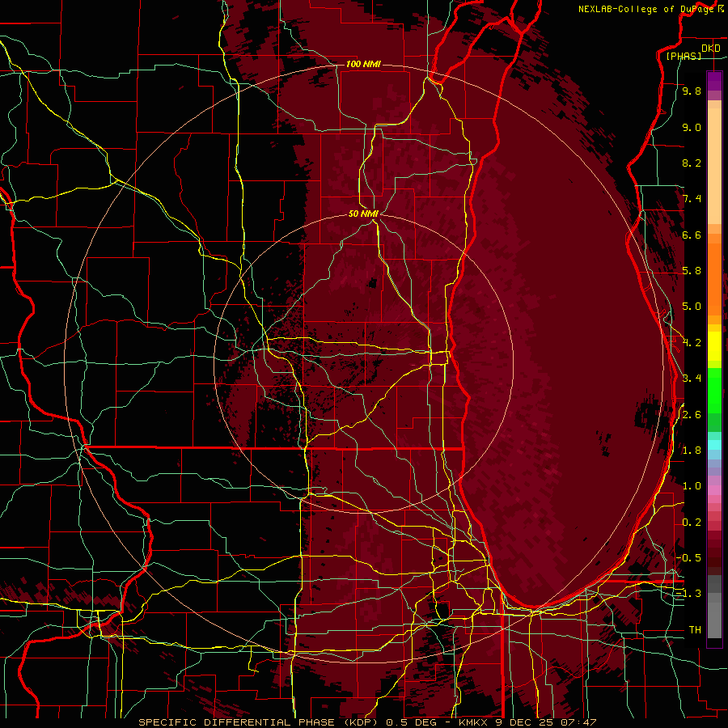
Task: Click the 1.0 scale value
Action: (x=692, y=486)
